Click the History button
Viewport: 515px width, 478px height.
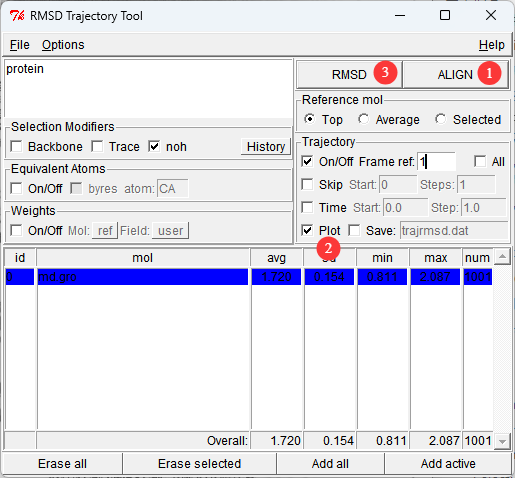click(x=266, y=147)
